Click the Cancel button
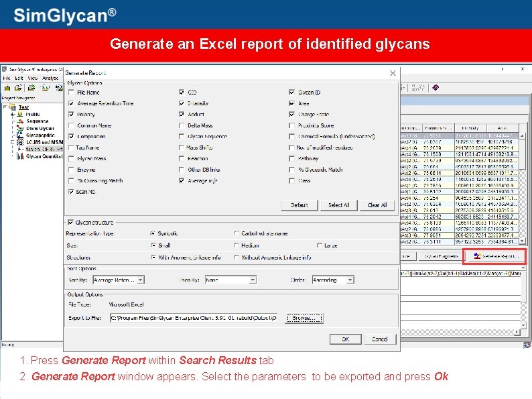Image resolution: width=532 pixels, height=399 pixels. (x=380, y=339)
